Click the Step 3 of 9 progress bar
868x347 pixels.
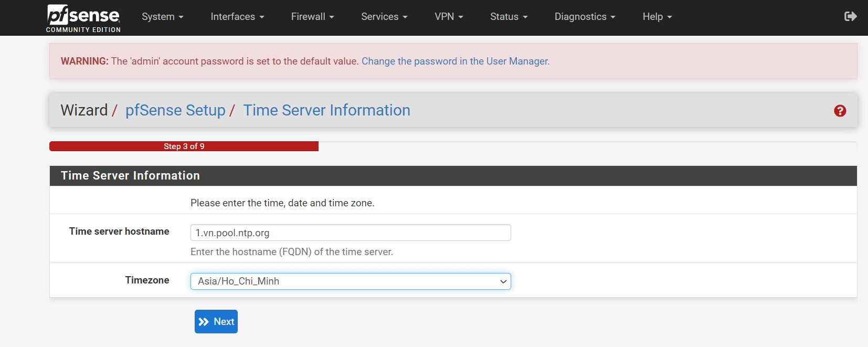[x=184, y=146]
